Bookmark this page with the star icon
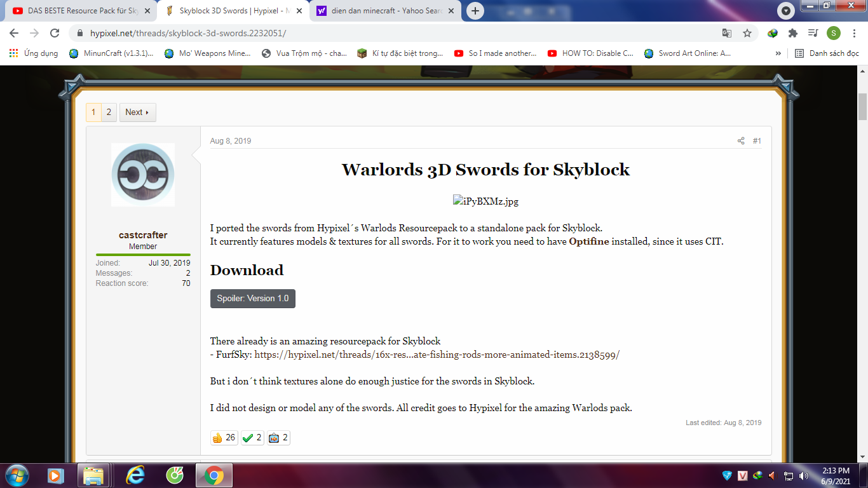 pyautogui.click(x=747, y=33)
